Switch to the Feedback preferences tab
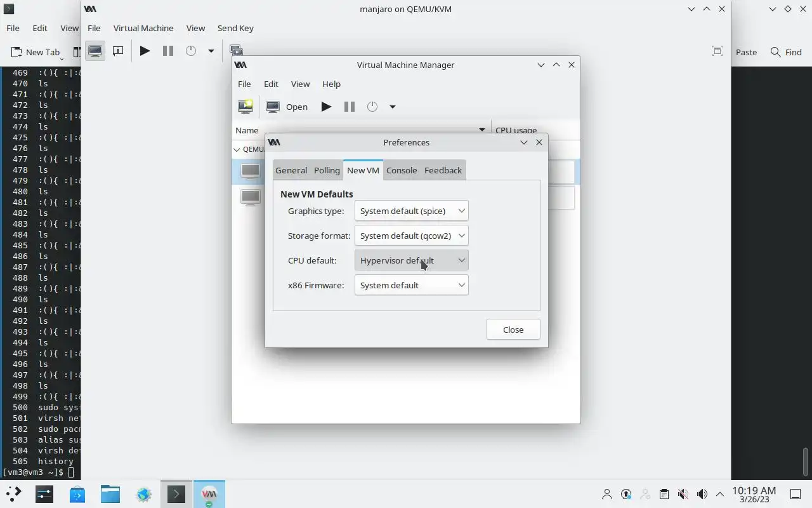 click(x=443, y=170)
